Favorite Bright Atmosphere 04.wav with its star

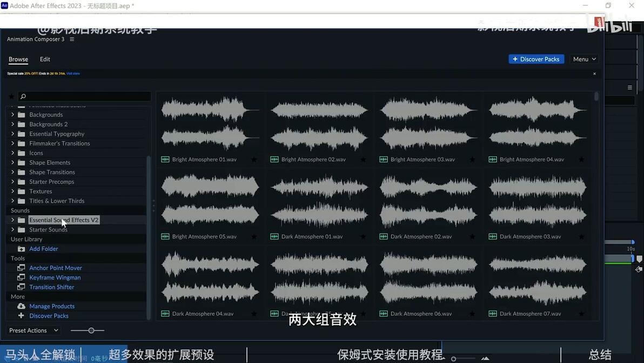tap(581, 160)
